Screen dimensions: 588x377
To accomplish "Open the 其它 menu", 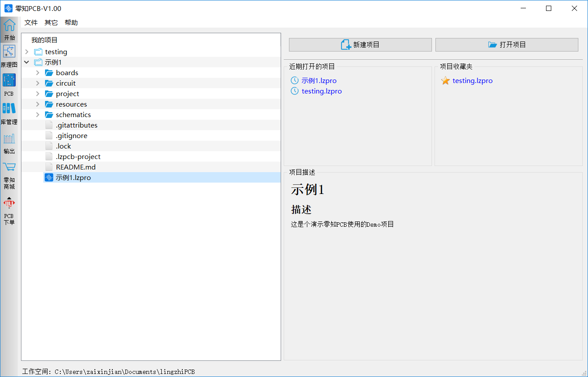I will coord(51,22).
